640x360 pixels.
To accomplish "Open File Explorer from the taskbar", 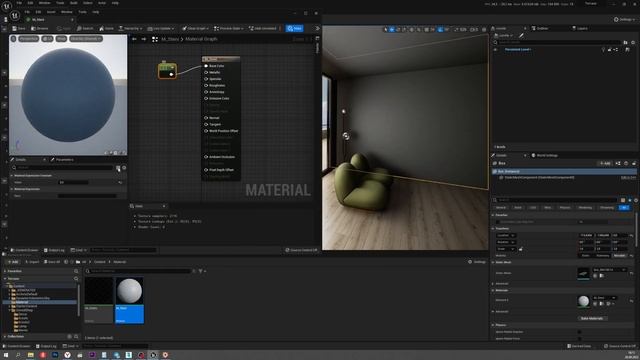I will point(31,355).
